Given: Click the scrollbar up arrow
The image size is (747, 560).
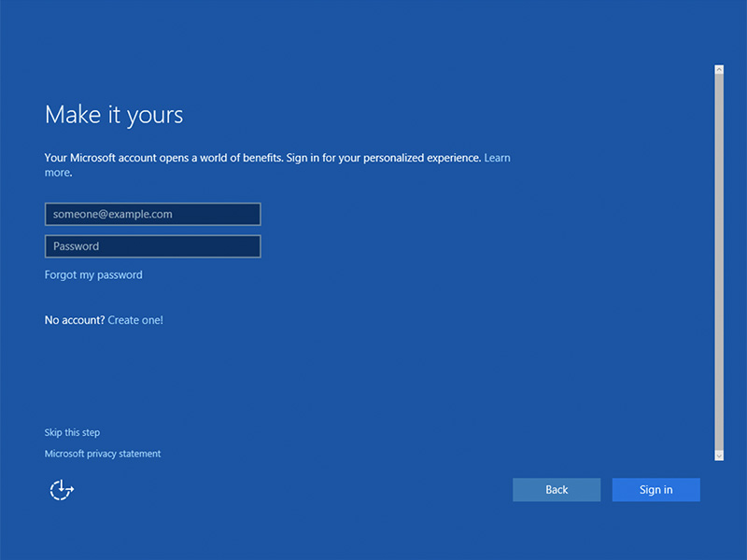Looking at the screenshot, I should pos(718,70).
